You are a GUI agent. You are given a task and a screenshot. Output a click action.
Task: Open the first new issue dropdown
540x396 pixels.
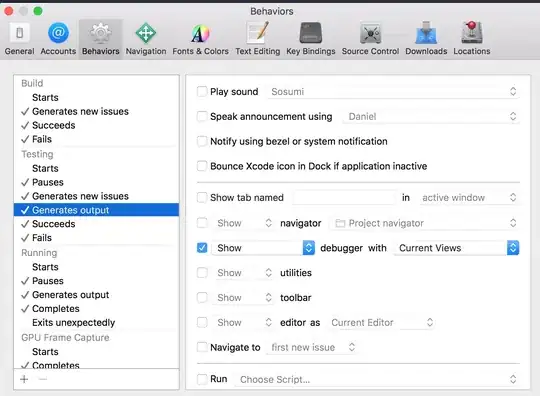pos(311,347)
